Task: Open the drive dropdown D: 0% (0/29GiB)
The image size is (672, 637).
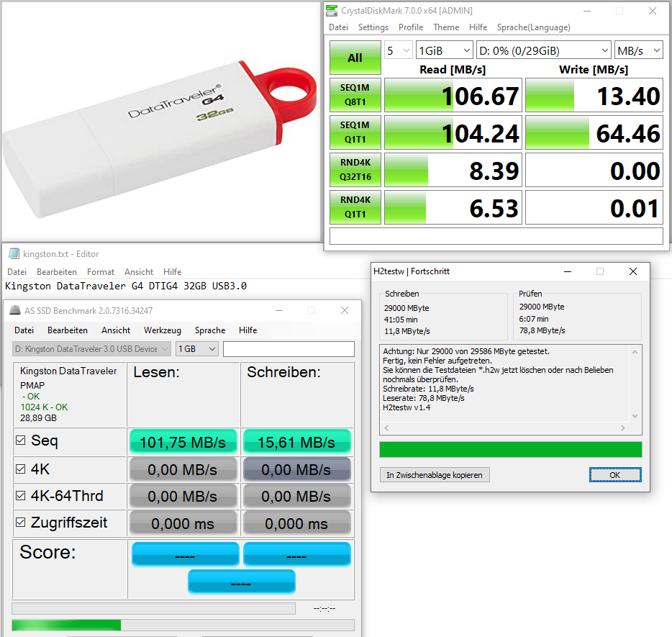Action: coord(544,50)
